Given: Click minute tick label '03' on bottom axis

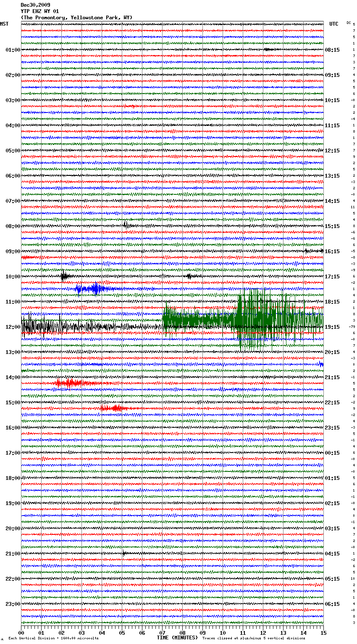Looking at the screenshot, I should (x=81, y=633).
